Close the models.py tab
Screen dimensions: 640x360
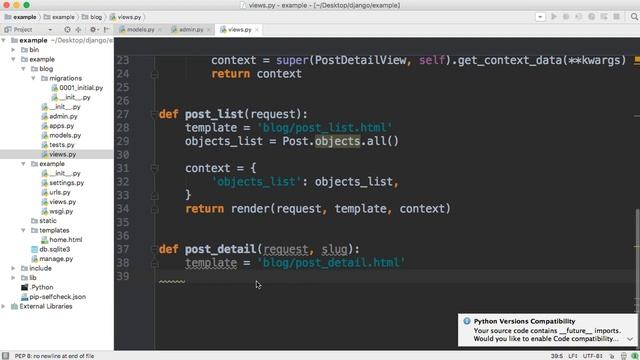tap(160, 30)
